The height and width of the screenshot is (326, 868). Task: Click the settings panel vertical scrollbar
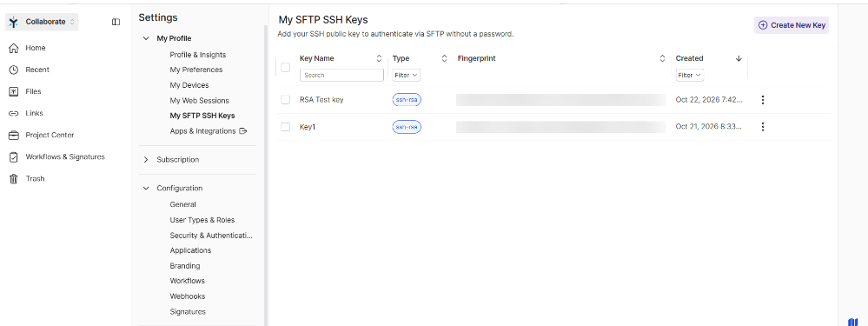point(266,176)
